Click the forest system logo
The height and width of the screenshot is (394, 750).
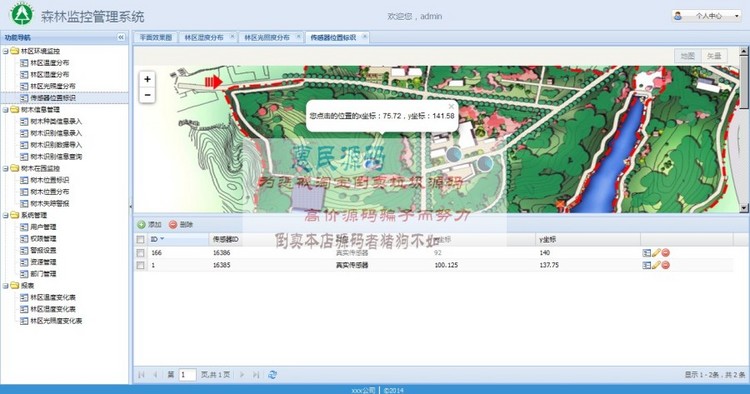22,14
